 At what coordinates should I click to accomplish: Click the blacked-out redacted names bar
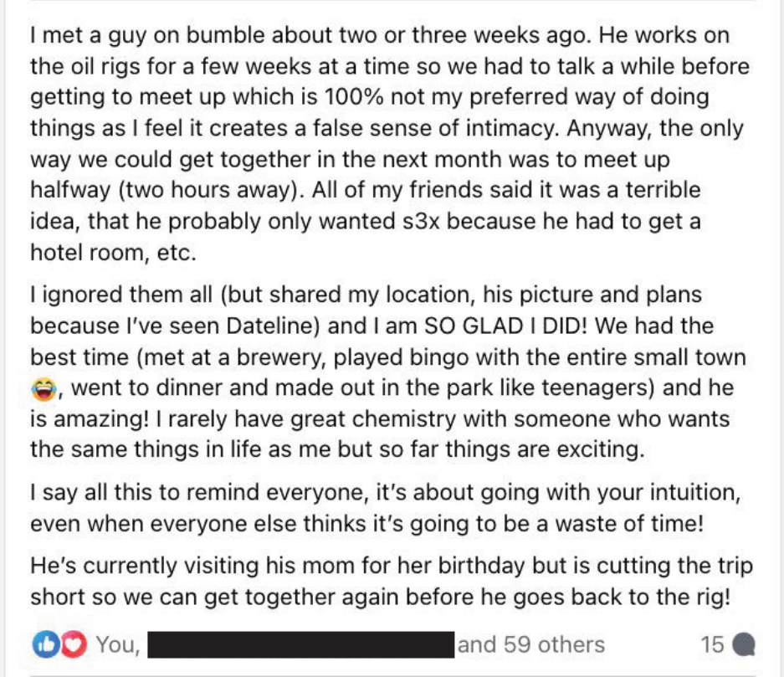coord(301,644)
